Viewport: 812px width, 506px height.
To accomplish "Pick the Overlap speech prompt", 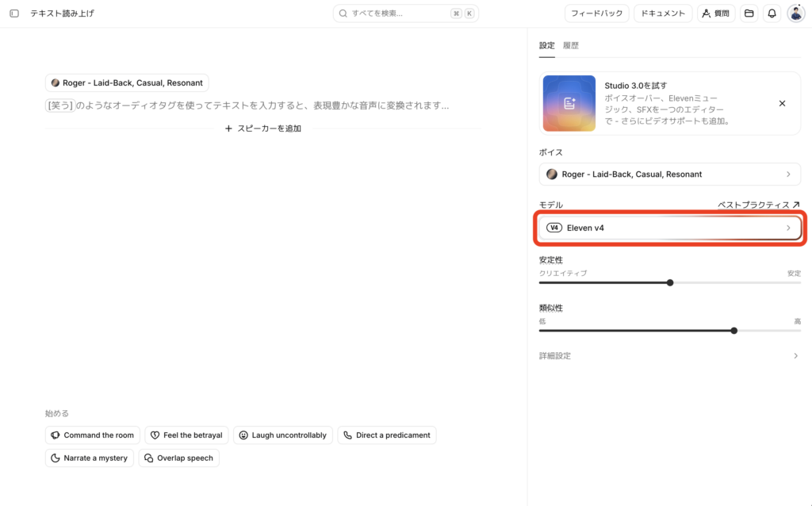I will tap(178, 458).
